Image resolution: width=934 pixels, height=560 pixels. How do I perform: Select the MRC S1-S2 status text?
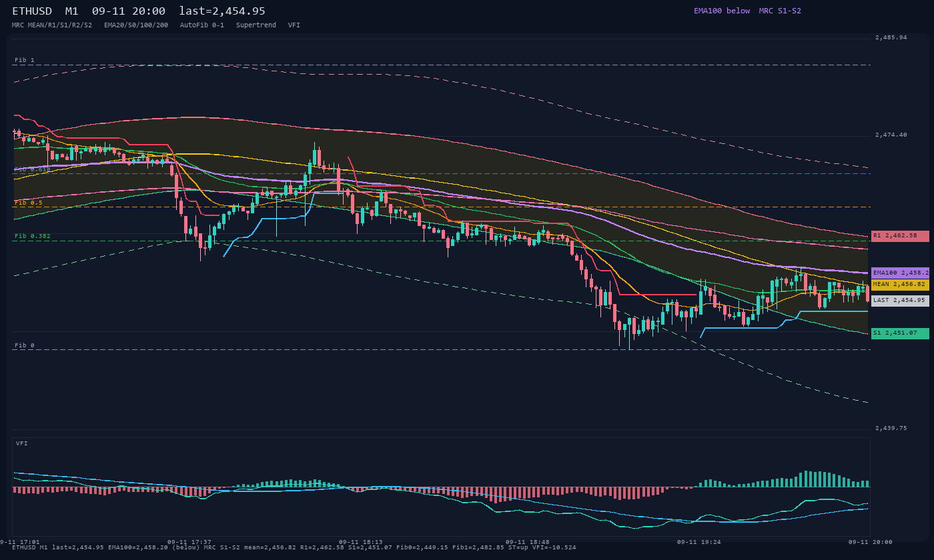(x=780, y=11)
